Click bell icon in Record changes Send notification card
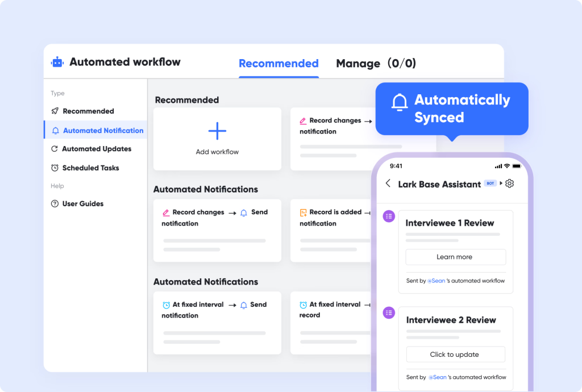The image size is (582, 392). 243,212
